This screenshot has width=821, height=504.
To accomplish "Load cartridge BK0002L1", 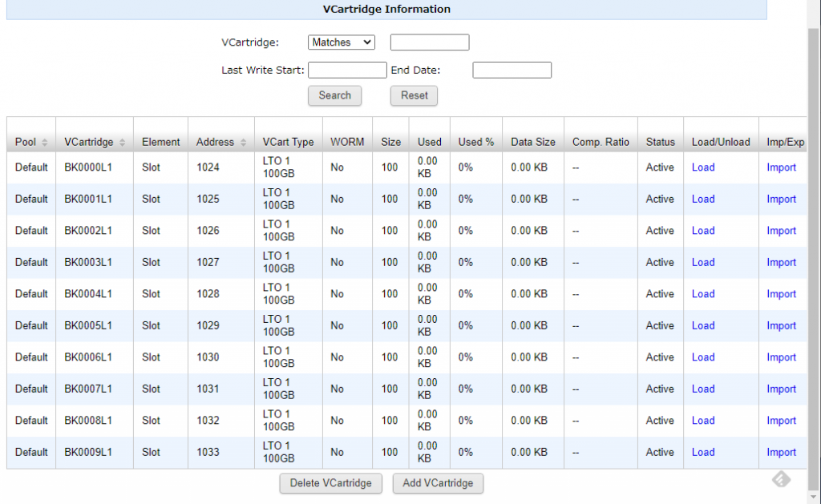I will 702,231.
